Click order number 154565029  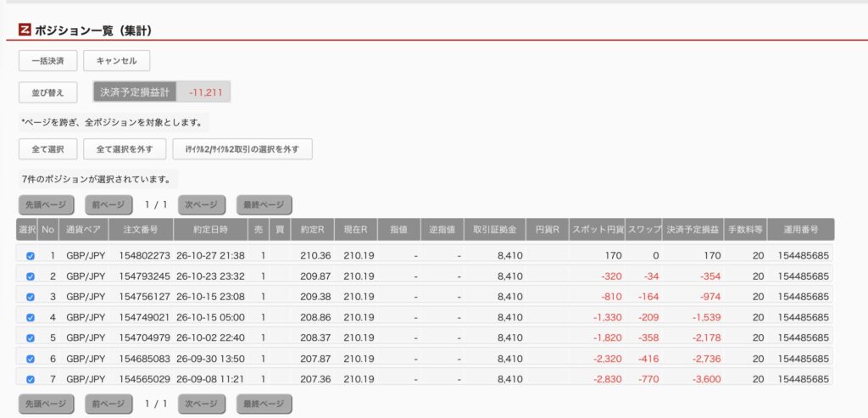[144, 379]
